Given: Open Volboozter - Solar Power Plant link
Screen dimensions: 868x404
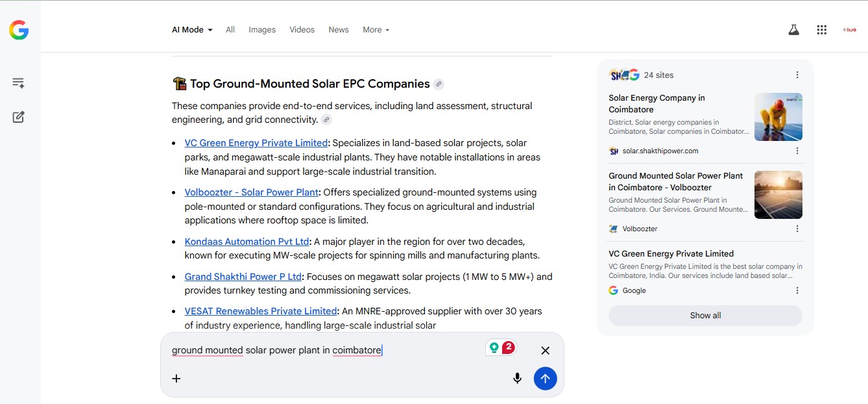Looking at the screenshot, I should click(252, 192).
